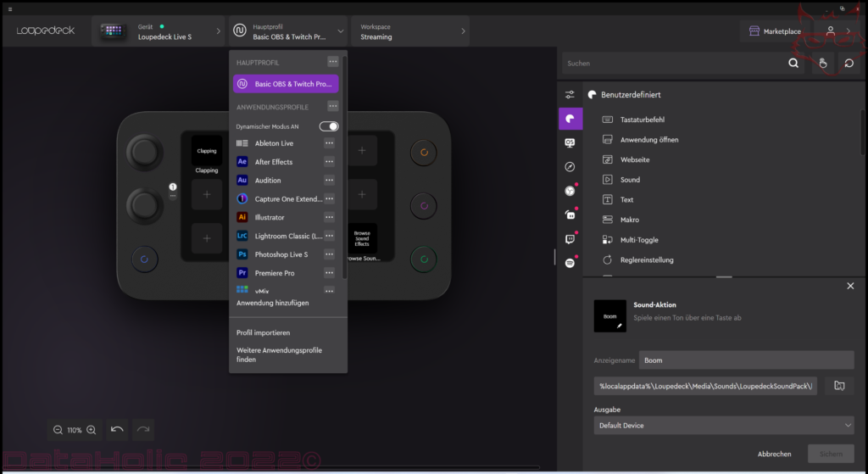Close the Sound-Aktion panel with the X

tap(850, 286)
